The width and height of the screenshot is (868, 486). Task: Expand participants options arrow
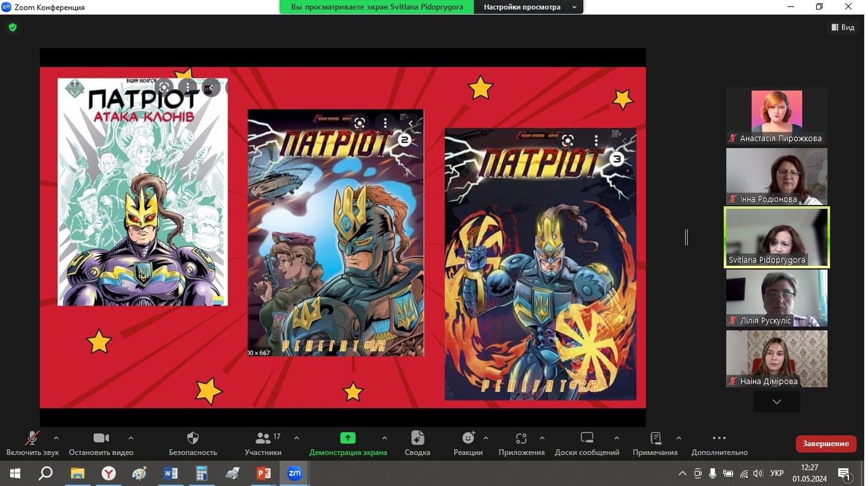point(297,438)
